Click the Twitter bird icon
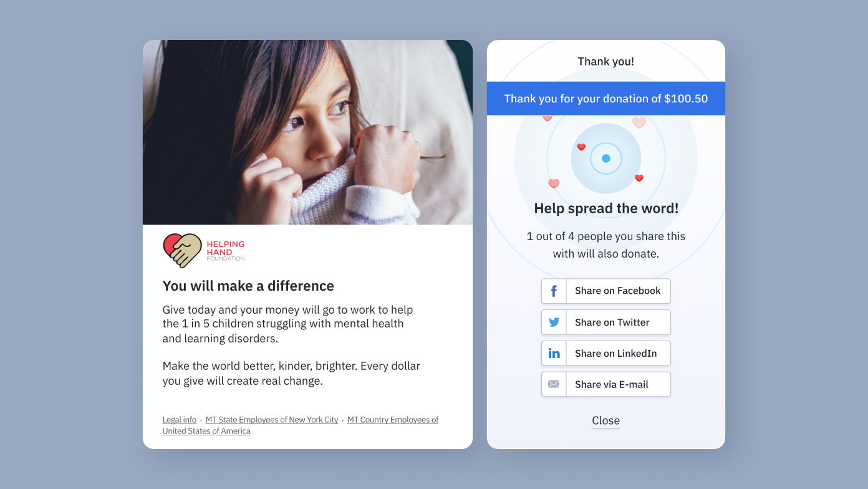868x489 pixels. pos(554,322)
